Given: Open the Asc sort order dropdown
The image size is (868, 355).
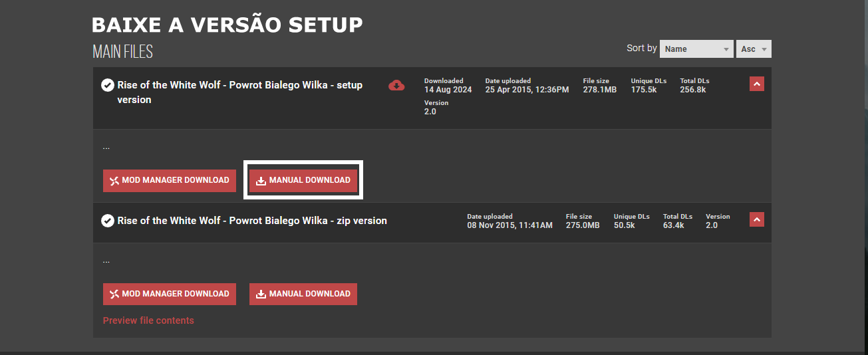Looking at the screenshot, I should click(x=754, y=49).
